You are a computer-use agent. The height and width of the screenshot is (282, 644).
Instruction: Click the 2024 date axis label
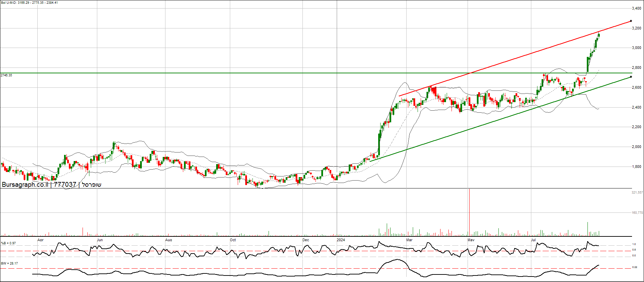(341, 240)
